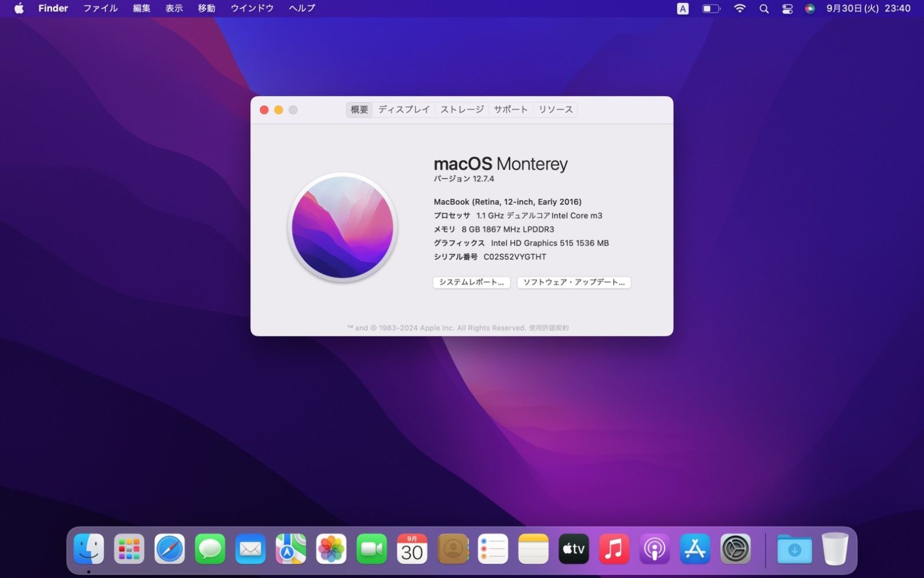Switch to the ディスプレイ tab

404,109
